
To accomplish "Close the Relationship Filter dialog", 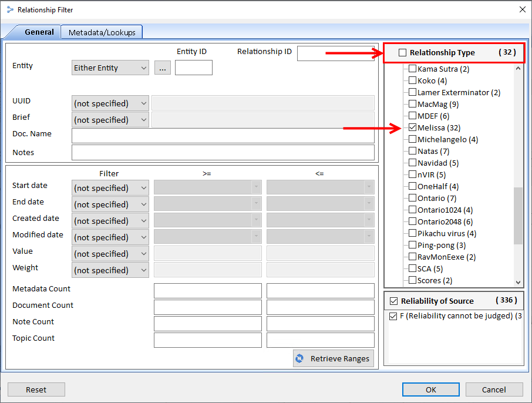I will coord(522,9).
